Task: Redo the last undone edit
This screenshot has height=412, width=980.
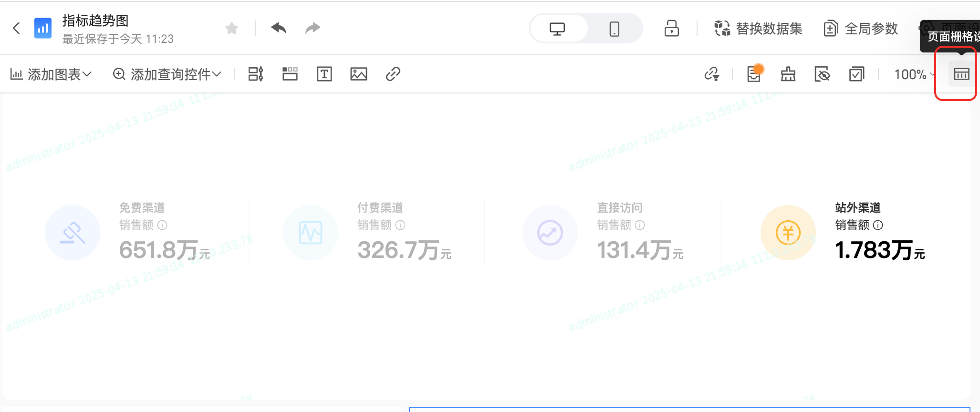Action: pyautogui.click(x=313, y=29)
